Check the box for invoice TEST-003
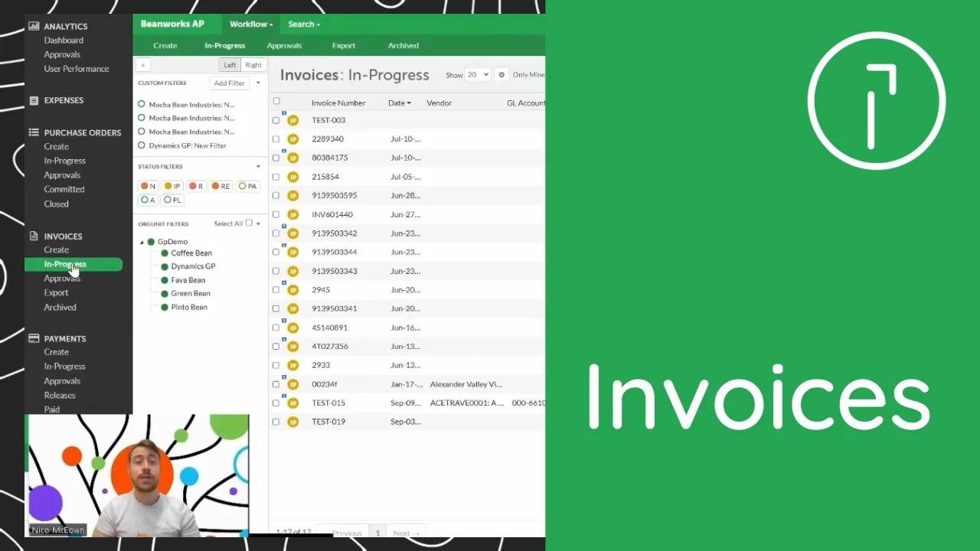The height and width of the screenshot is (551, 980). 276,120
